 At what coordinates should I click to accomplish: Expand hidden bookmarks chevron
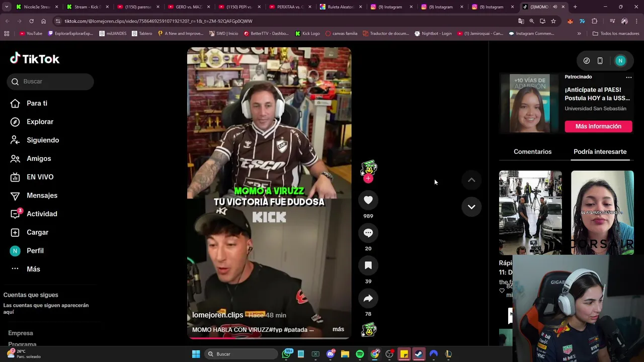579,34
